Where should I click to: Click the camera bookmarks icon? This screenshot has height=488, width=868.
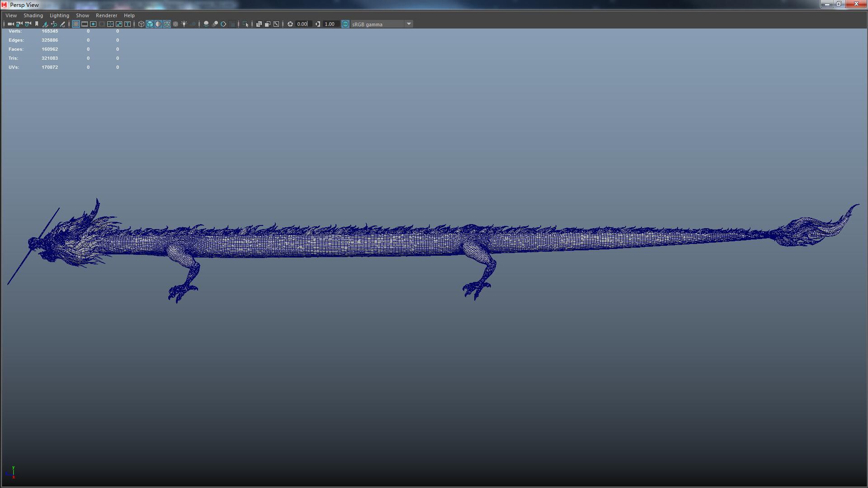click(37, 24)
